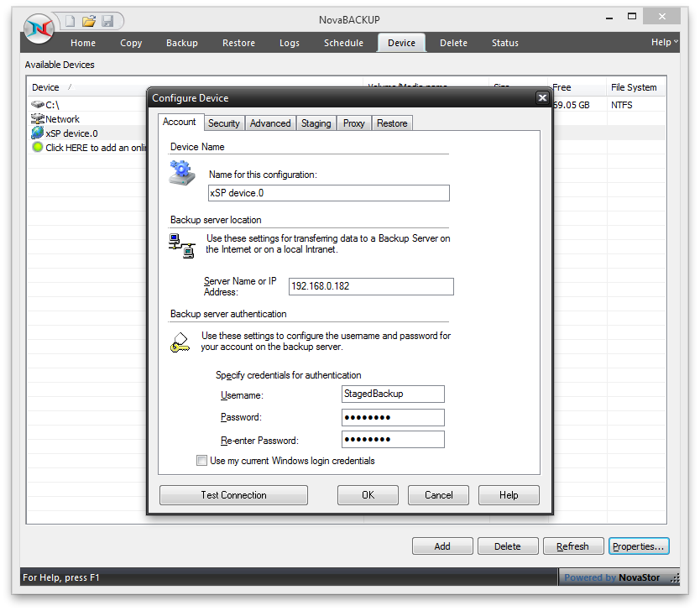Cancel the Configure Device dialog
700x611 pixels.
438,495
